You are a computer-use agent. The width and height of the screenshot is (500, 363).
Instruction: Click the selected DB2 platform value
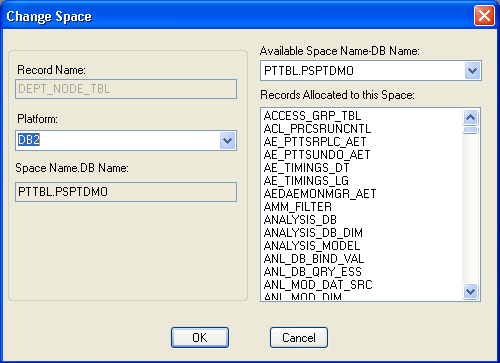29,140
